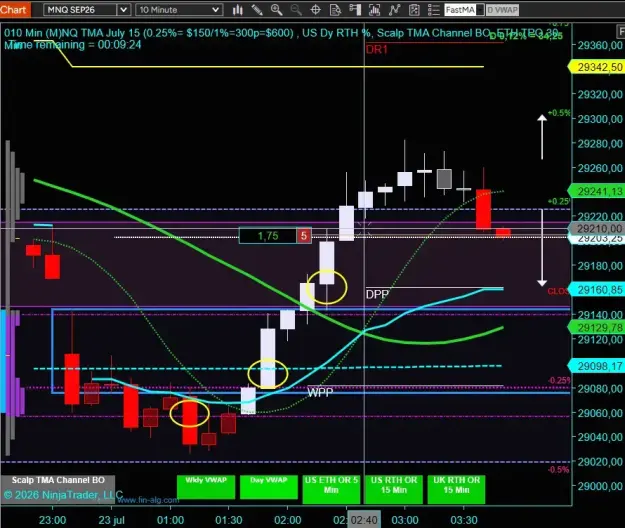Click the 23 jul date label
The height and width of the screenshot is (528, 625).
click(x=112, y=520)
